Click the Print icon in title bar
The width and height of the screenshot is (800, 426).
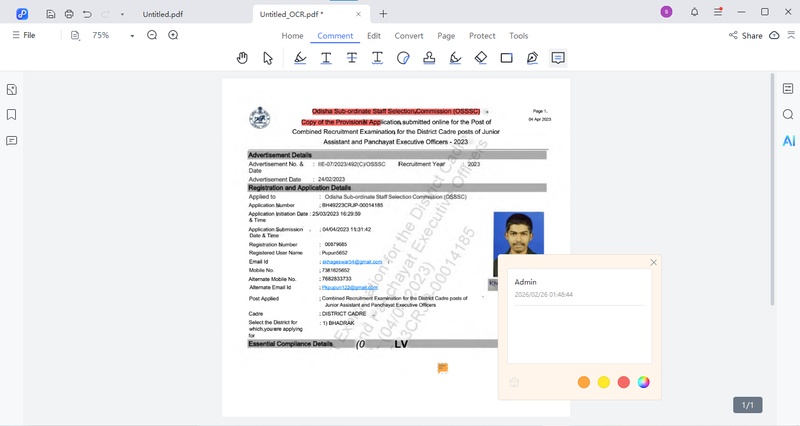tap(69, 14)
